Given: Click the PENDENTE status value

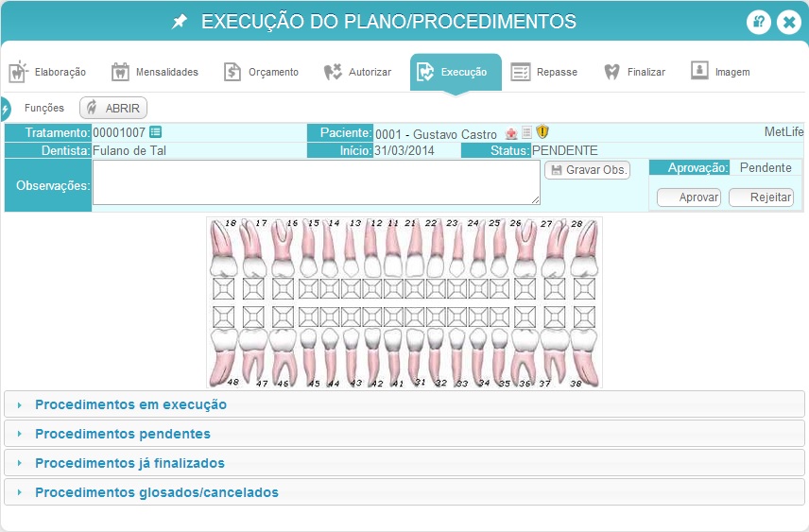Looking at the screenshot, I should tap(565, 150).
